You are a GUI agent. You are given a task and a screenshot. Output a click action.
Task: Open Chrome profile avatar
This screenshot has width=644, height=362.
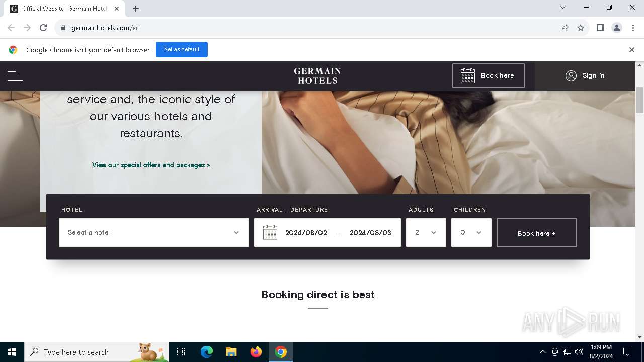[x=617, y=28]
